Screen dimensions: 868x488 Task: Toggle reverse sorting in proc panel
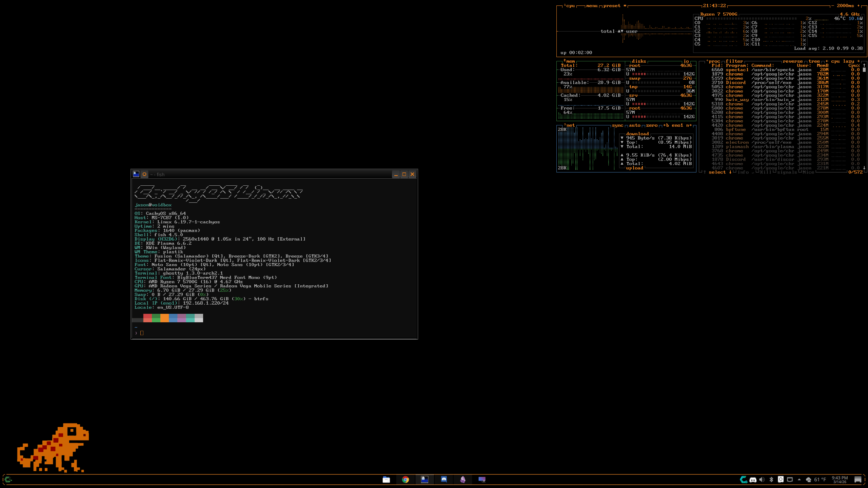coord(792,61)
